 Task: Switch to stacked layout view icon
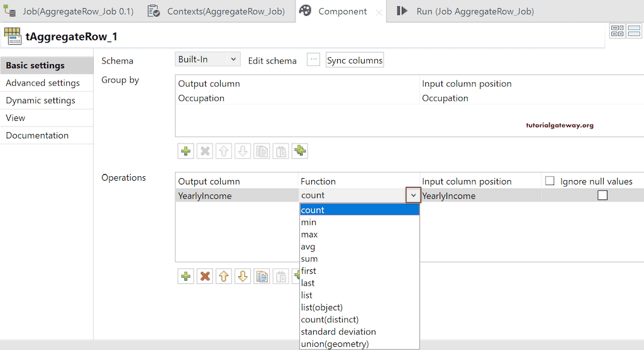pyautogui.click(x=634, y=31)
